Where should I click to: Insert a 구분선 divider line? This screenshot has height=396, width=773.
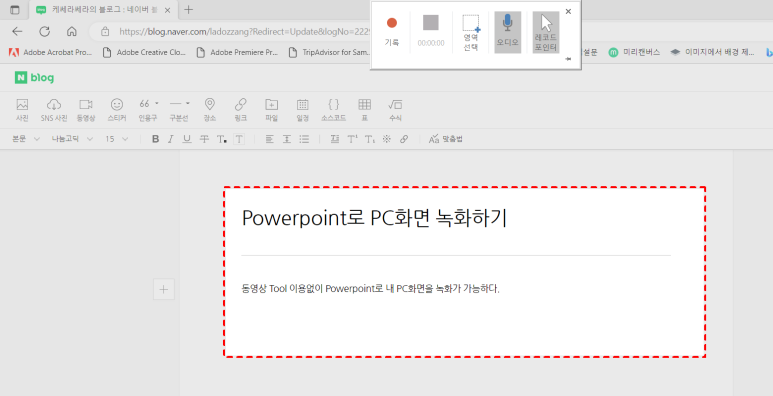[x=176, y=109]
